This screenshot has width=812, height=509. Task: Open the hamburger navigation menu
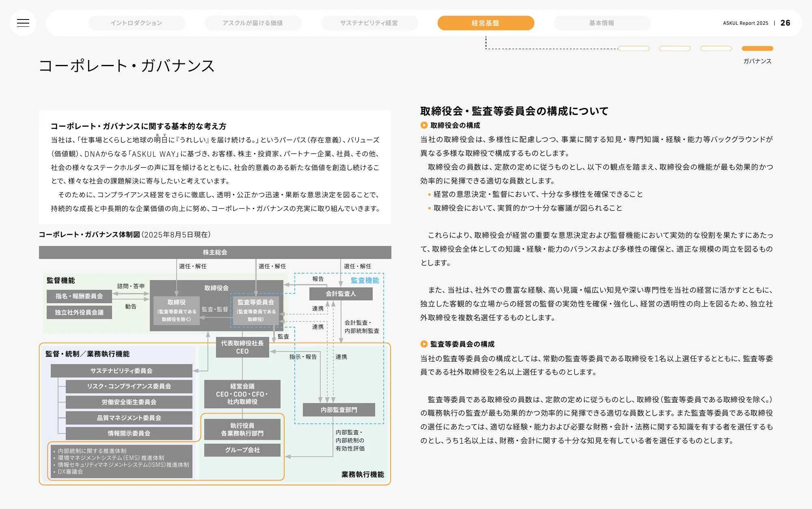23,23
